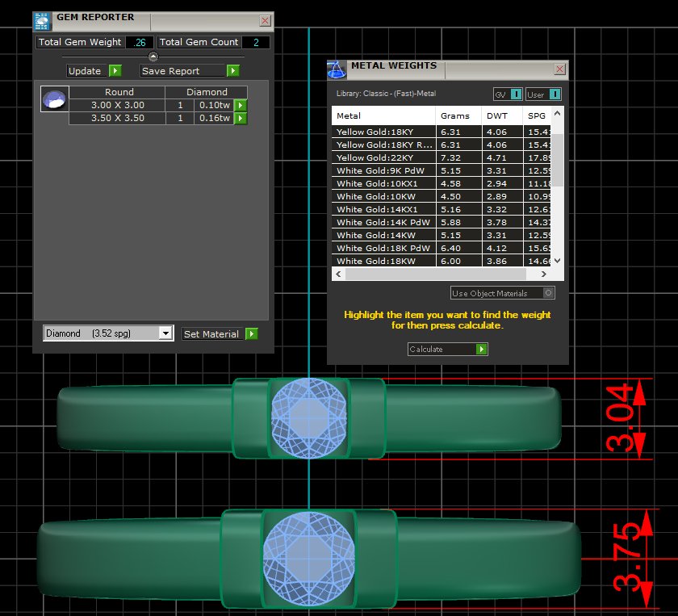This screenshot has height=616, width=678.
Task: Select the White Gold:9K PdW row
Action: click(441, 171)
